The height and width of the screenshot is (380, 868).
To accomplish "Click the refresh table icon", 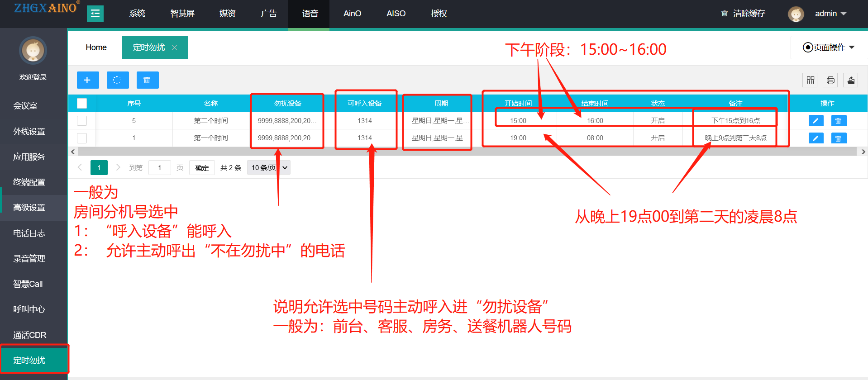I will click(117, 80).
